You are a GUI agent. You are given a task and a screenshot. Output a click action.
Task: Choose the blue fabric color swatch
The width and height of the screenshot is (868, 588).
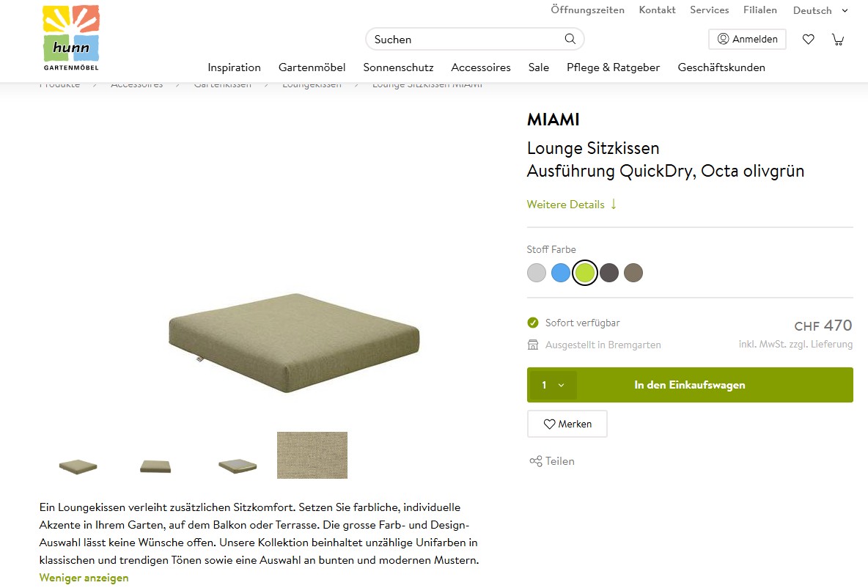point(561,273)
